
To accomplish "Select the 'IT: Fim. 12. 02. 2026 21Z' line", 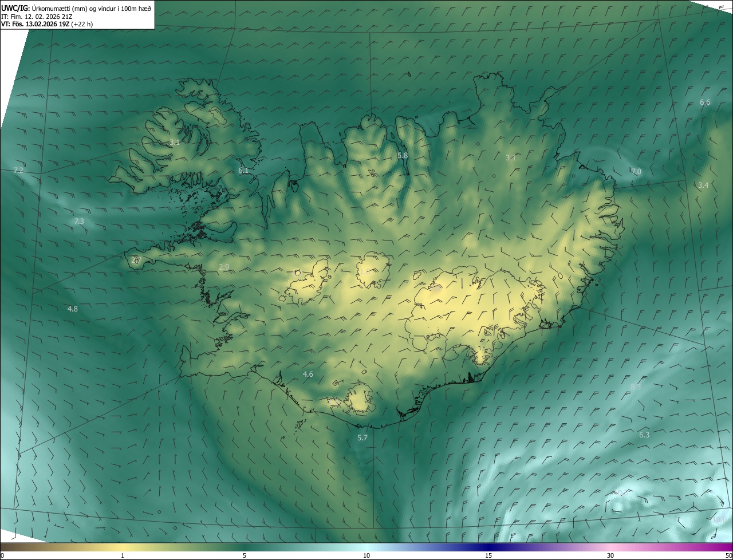I will 36,16.
